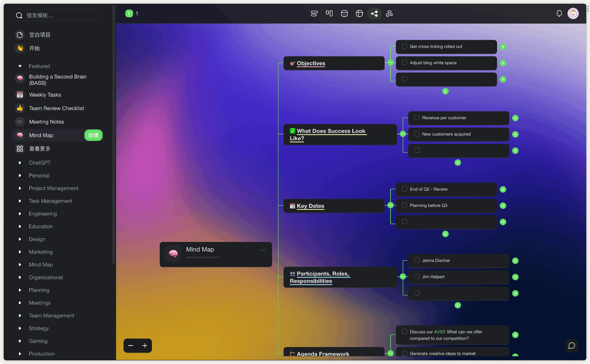The width and height of the screenshot is (590, 364).
Task: Mark 'Planning before Q3' as done
Action: (405, 205)
